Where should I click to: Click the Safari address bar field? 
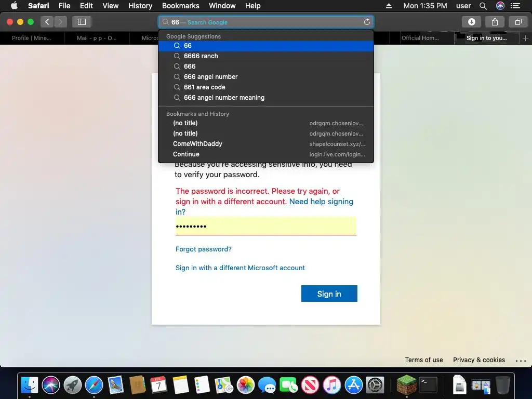coord(266,22)
